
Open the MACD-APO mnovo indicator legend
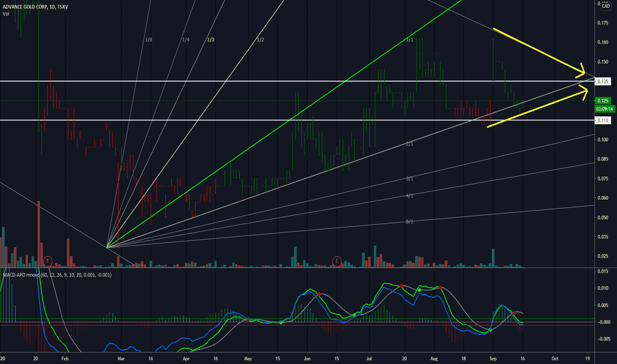click(57, 275)
